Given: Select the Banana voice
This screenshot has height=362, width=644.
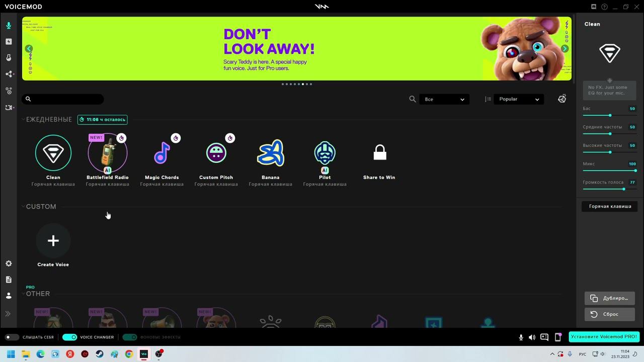Looking at the screenshot, I should pyautogui.click(x=271, y=153).
